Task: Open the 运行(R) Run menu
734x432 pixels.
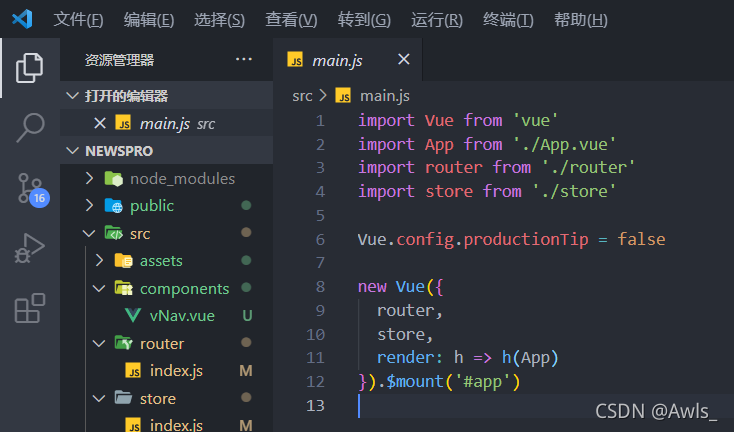Action: pyautogui.click(x=437, y=20)
